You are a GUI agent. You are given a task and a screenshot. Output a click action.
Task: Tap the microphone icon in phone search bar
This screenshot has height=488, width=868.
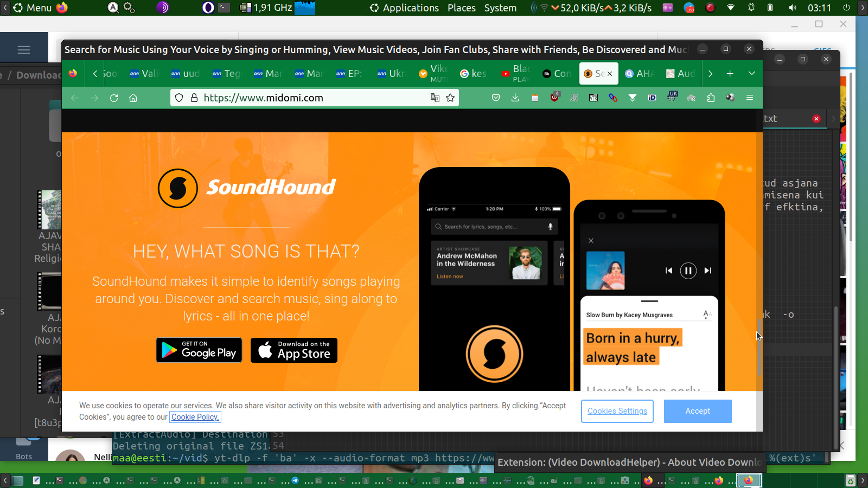coord(550,227)
